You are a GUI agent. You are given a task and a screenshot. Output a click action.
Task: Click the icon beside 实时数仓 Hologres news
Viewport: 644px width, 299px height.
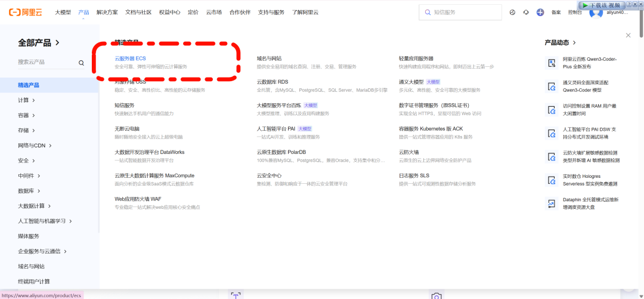550,180
